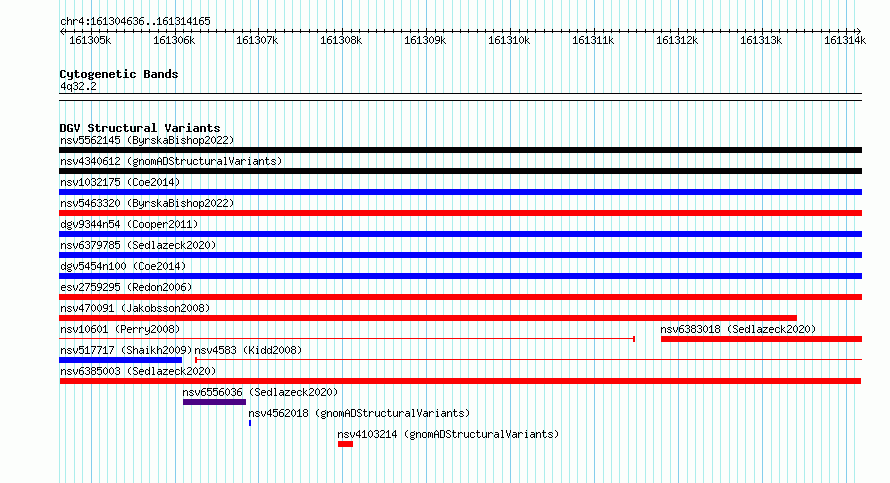The width and height of the screenshot is (890, 483).
Task: Click nsv10601 (Perry2008) label
Action: click(120, 329)
